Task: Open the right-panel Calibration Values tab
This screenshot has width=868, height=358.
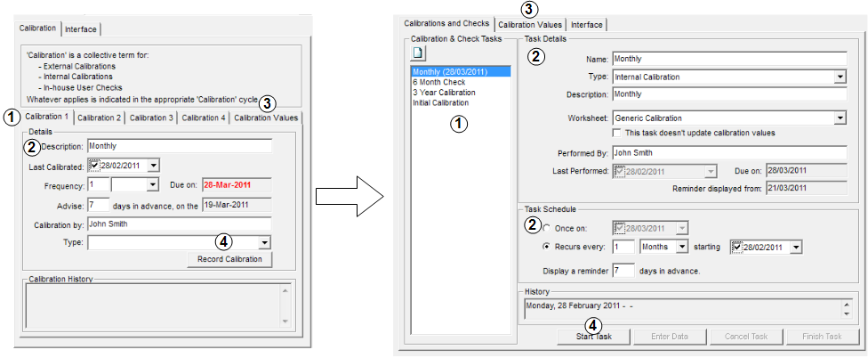Action: (x=530, y=25)
